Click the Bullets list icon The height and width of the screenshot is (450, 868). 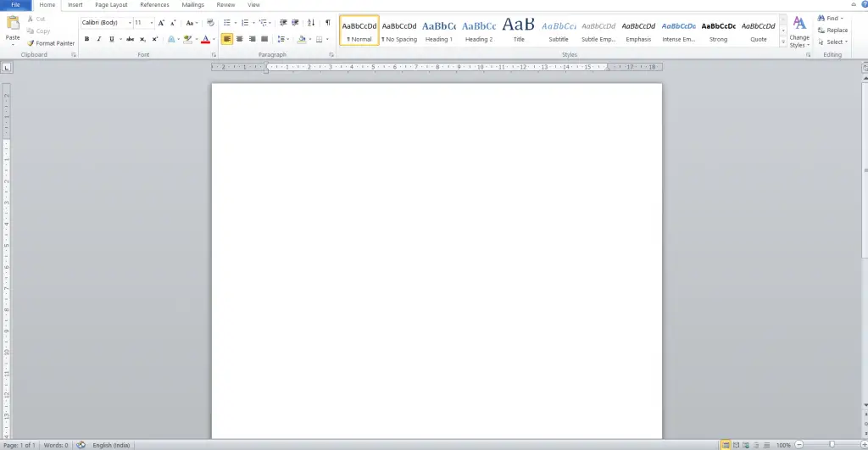click(x=227, y=23)
